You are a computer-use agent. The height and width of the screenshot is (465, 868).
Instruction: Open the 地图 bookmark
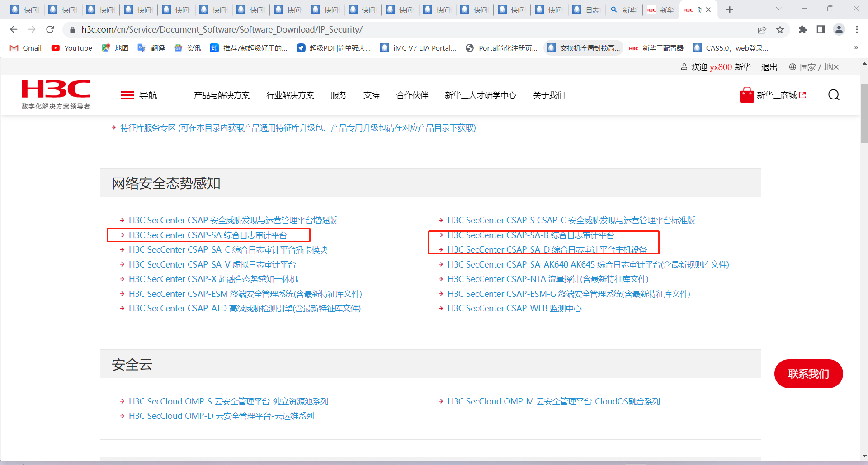pyautogui.click(x=115, y=48)
